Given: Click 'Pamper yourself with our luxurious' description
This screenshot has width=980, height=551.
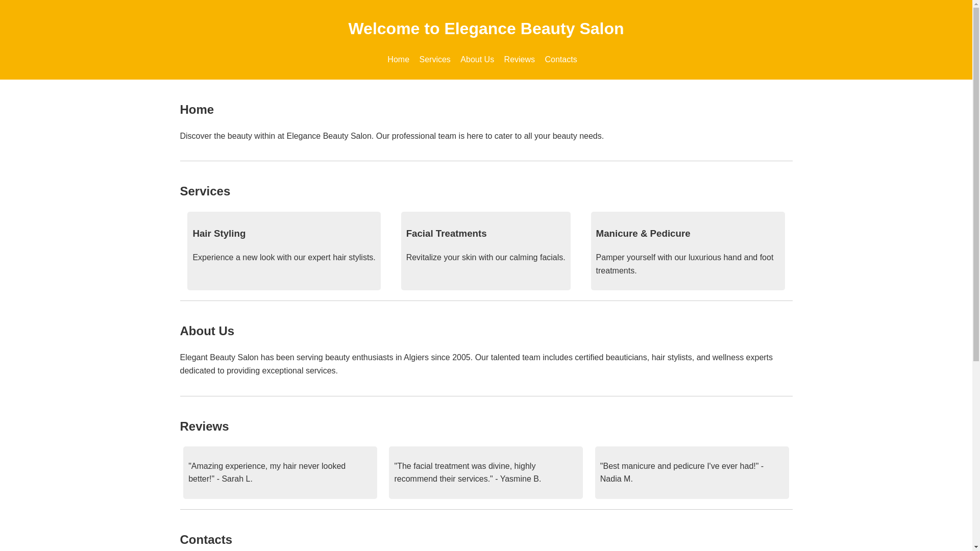Looking at the screenshot, I should click(684, 264).
